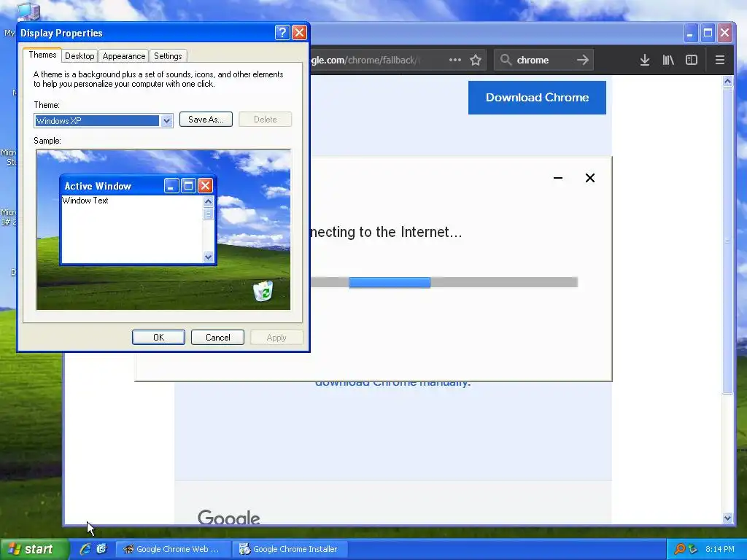The image size is (747, 560).
Task: Click the magnifier tray icon
Action: (679, 549)
